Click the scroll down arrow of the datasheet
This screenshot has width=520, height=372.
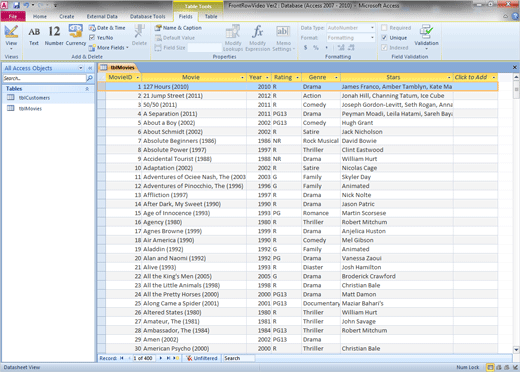[x=516, y=350]
